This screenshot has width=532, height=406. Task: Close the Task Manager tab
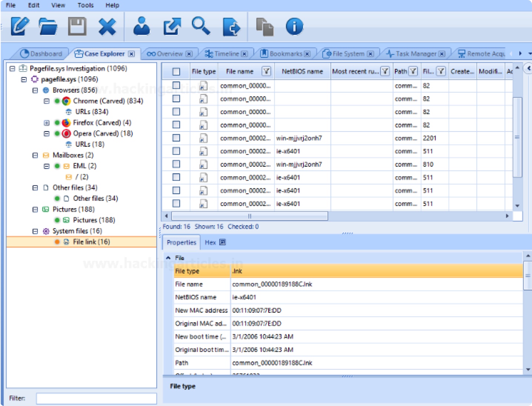point(442,54)
